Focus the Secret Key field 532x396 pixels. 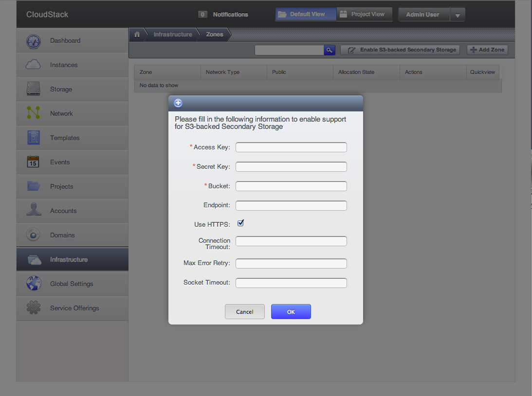click(291, 166)
